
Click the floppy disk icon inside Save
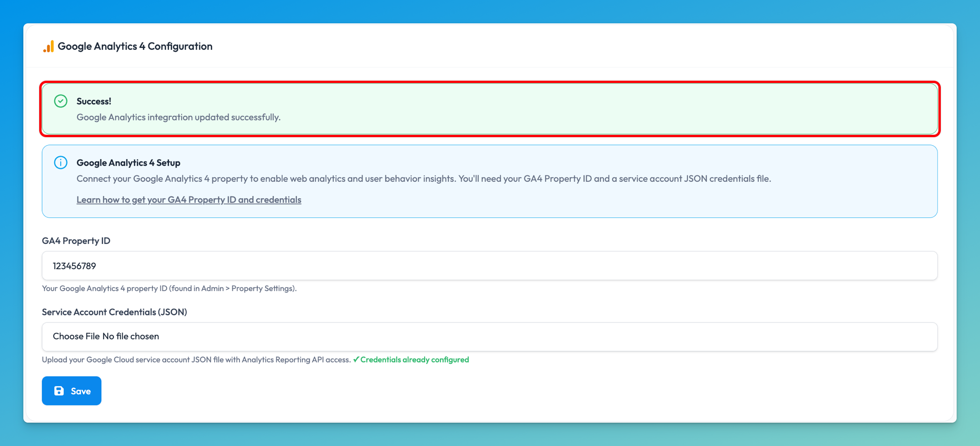[x=59, y=391]
